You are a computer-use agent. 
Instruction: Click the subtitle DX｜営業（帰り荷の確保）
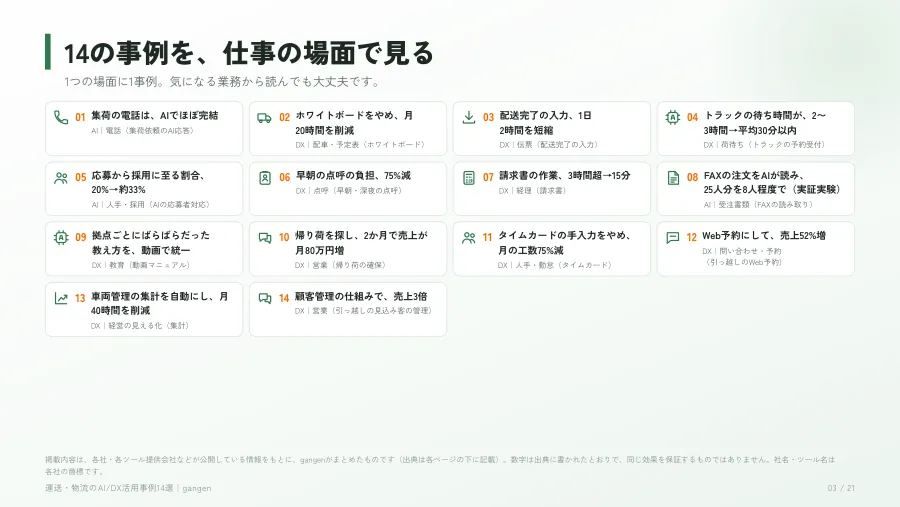pos(340,265)
